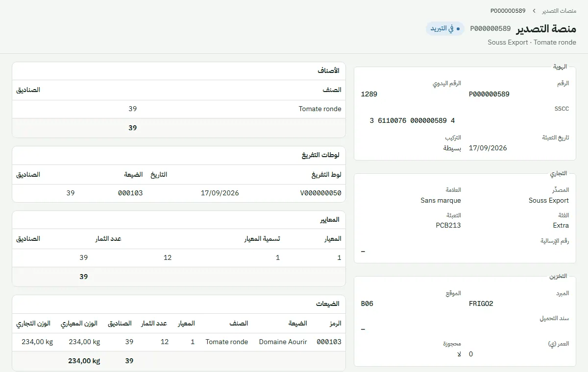Click breadcrumb item P000000589
This screenshot has width=588, height=372.
point(508,11)
